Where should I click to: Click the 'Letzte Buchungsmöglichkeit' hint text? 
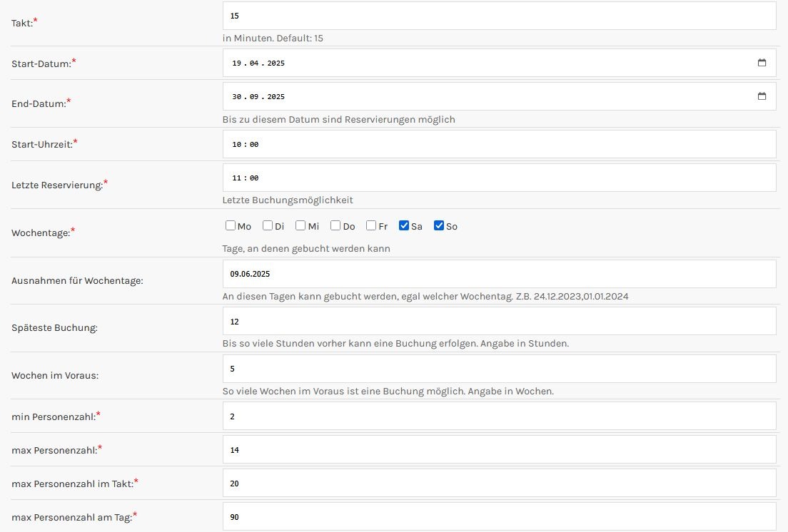tap(288, 200)
